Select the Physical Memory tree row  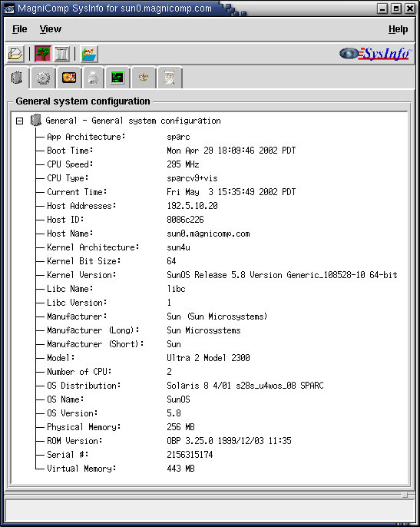pyautogui.click(x=121, y=427)
